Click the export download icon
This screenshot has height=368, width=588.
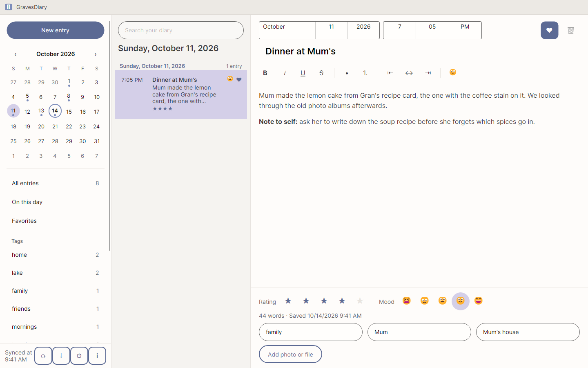[61, 356]
